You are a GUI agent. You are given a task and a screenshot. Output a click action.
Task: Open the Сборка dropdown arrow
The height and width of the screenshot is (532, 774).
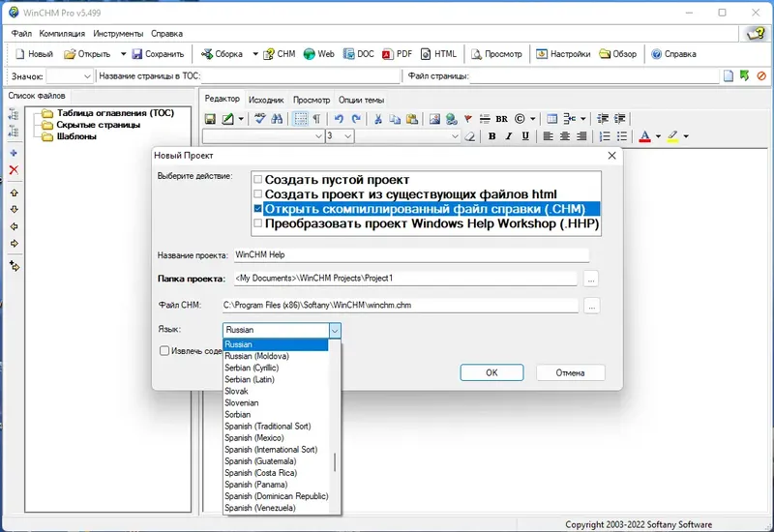click(x=255, y=54)
